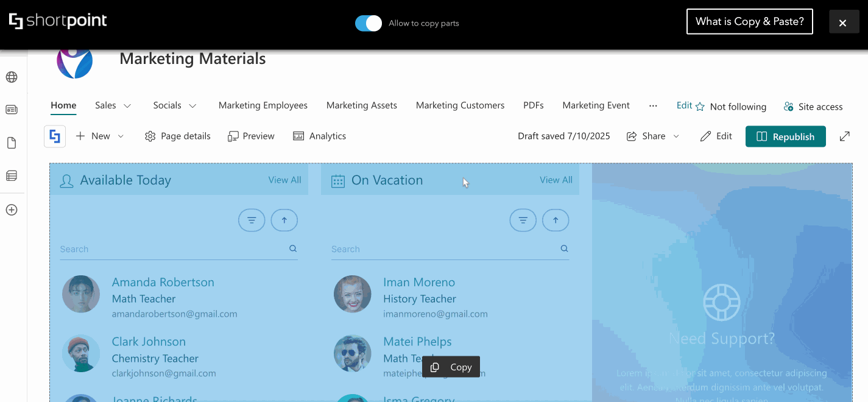Open the Marketing Event navigation item
Viewport: 868px width, 402px height.
[x=596, y=105]
